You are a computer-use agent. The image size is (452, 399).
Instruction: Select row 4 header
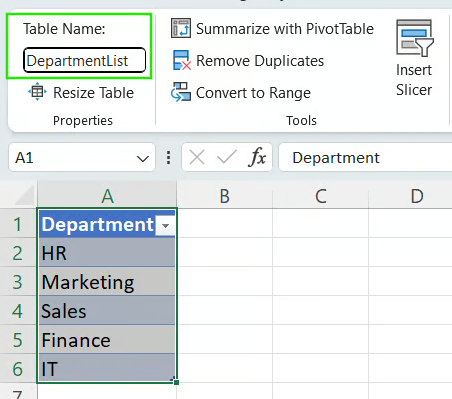(18, 311)
